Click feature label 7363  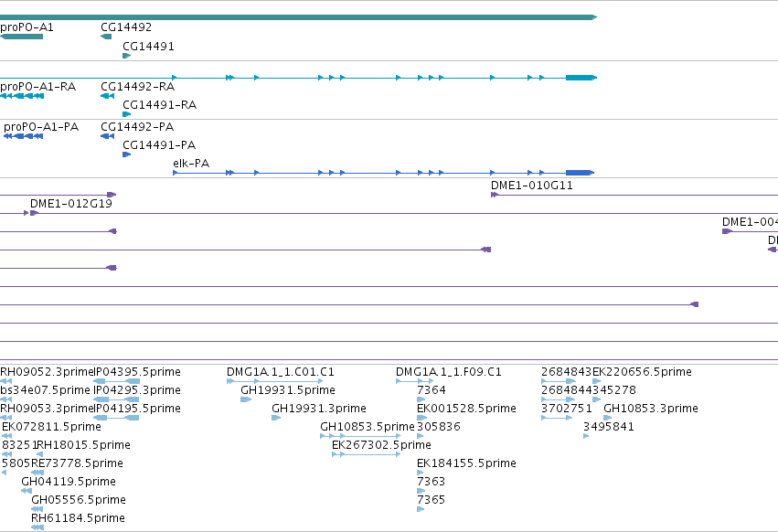[x=432, y=482]
